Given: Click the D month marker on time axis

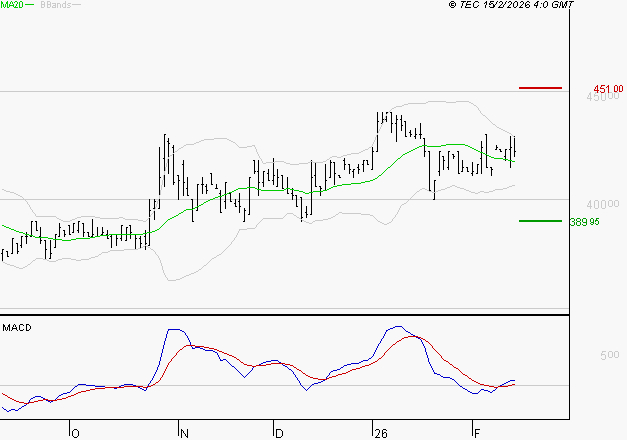Looking at the screenshot, I should click(278, 433).
